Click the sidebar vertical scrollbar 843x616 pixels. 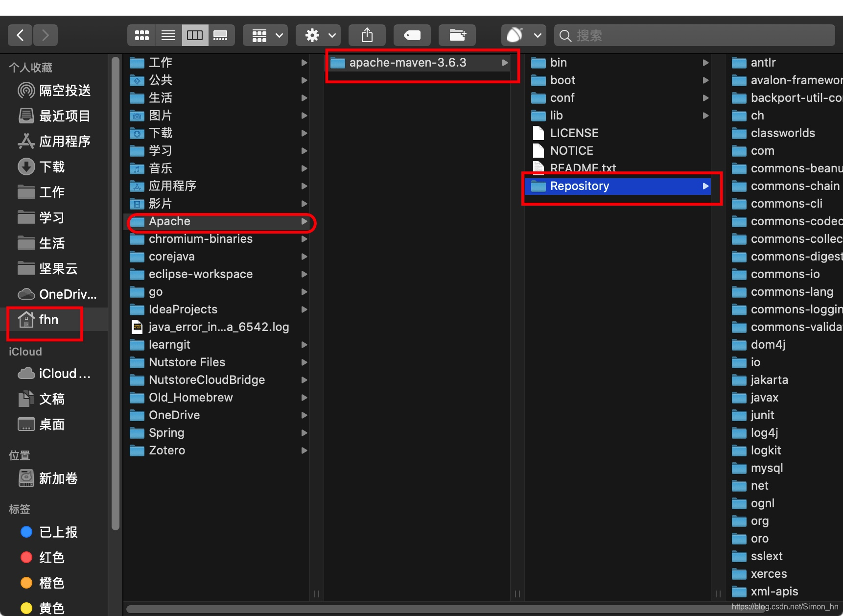[116, 294]
